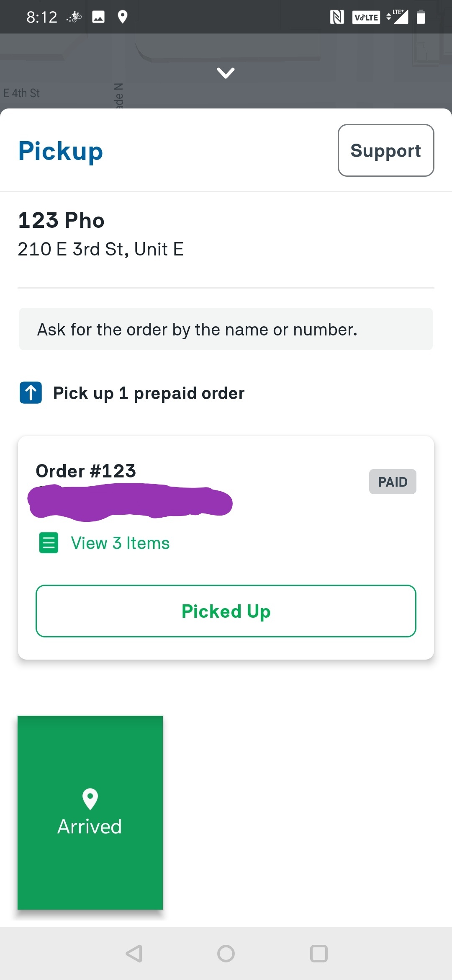Tap the PAID status badge
The height and width of the screenshot is (980, 452).
[393, 481]
